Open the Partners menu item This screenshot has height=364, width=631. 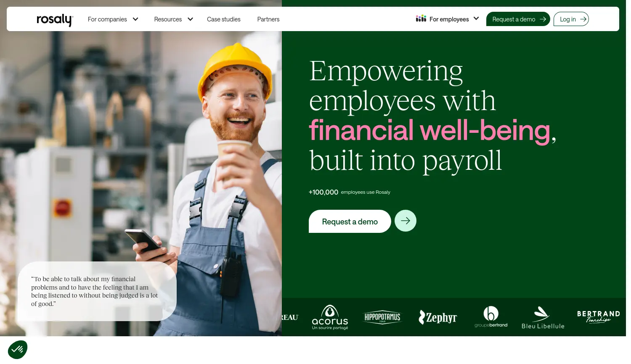[x=268, y=19]
